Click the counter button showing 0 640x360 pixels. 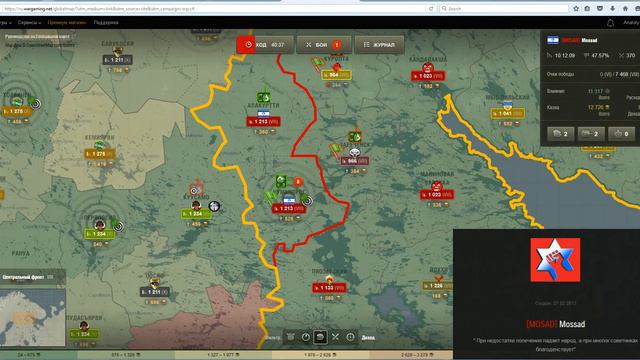(621, 134)
